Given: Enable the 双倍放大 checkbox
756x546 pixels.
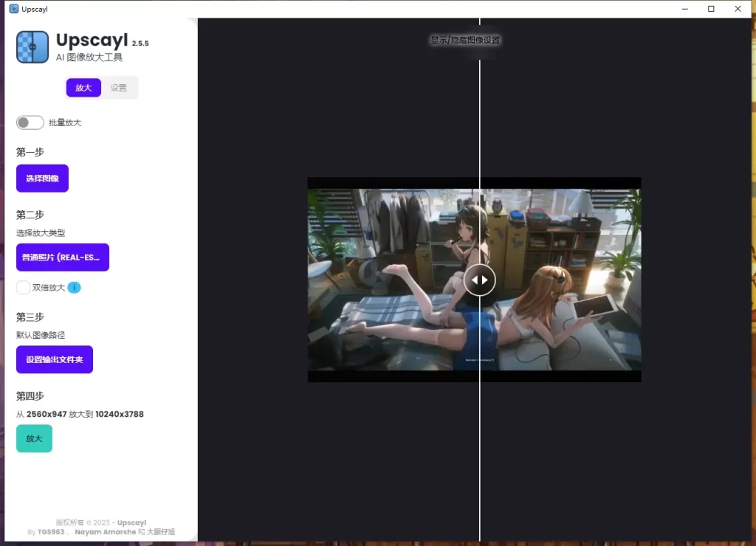Looking at the screenshot, I should [24, 288].
